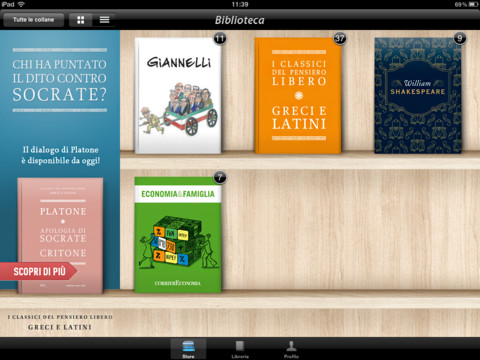Switch to list view icon
This screenshot has width=480, height=360.
(x=104, y=20)
